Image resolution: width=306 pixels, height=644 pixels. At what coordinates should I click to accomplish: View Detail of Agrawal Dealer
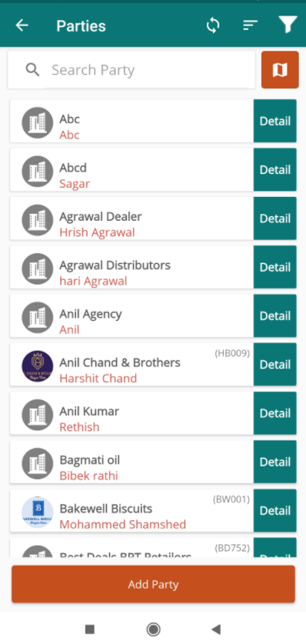[x=274, y=219]
